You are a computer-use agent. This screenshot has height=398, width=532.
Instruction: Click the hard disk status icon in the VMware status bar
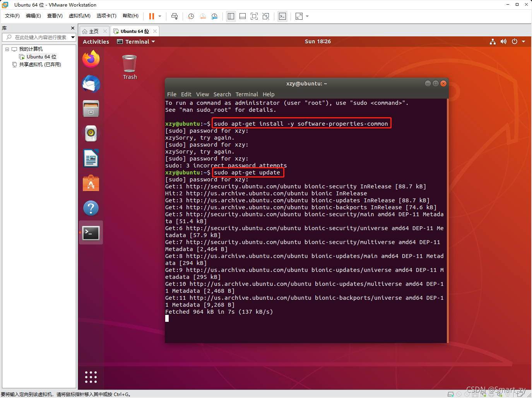pyautogui.click(x=450, y=394)
